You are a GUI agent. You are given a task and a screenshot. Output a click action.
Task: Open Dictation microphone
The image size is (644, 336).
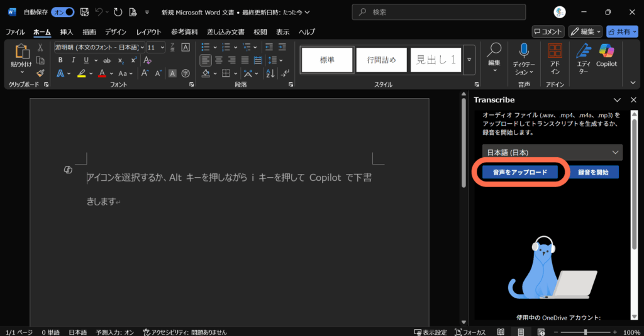524,51
